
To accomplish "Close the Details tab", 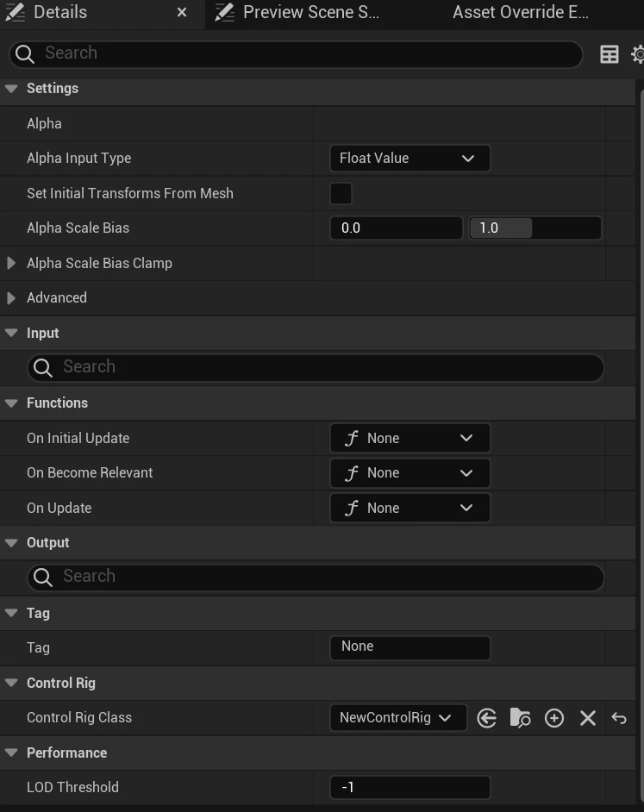I will point(181,12).
